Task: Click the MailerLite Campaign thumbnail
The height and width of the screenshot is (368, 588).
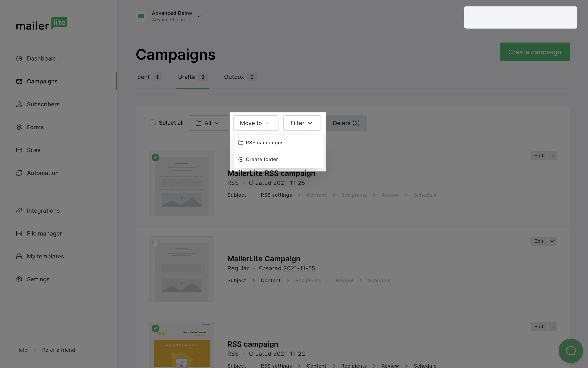Action: pyautogui.click(x=182, y=269)
